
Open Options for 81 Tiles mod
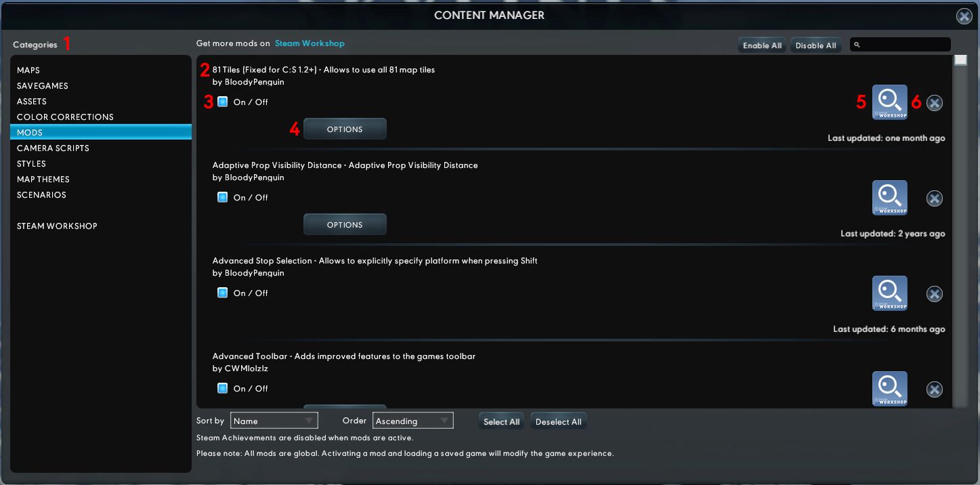pos(345,129)
